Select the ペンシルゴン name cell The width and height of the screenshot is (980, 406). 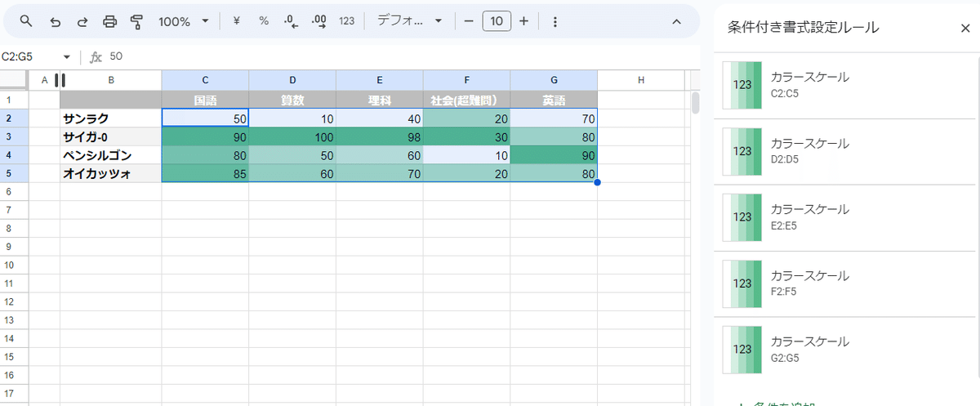[x=110, y=155]
